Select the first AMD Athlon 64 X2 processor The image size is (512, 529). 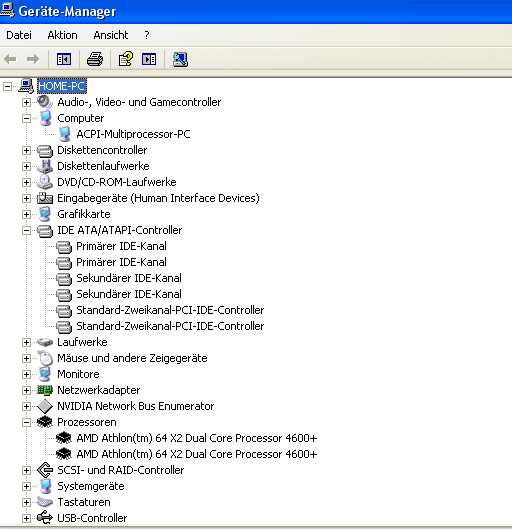click(x=197, y=438)
